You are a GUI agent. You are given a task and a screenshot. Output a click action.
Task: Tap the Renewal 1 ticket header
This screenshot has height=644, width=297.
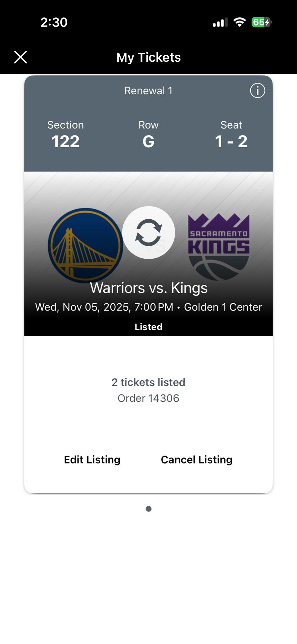pyautogui.click(x=148, y=90)
